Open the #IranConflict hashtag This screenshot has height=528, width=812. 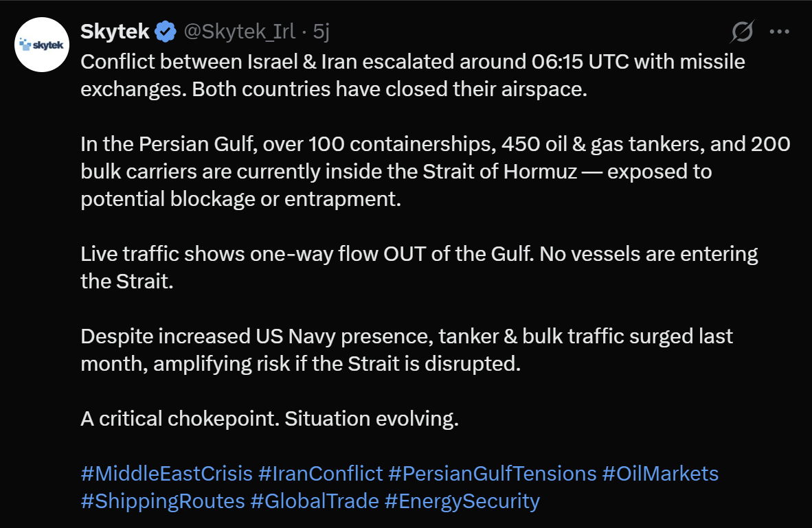[320, 474]
